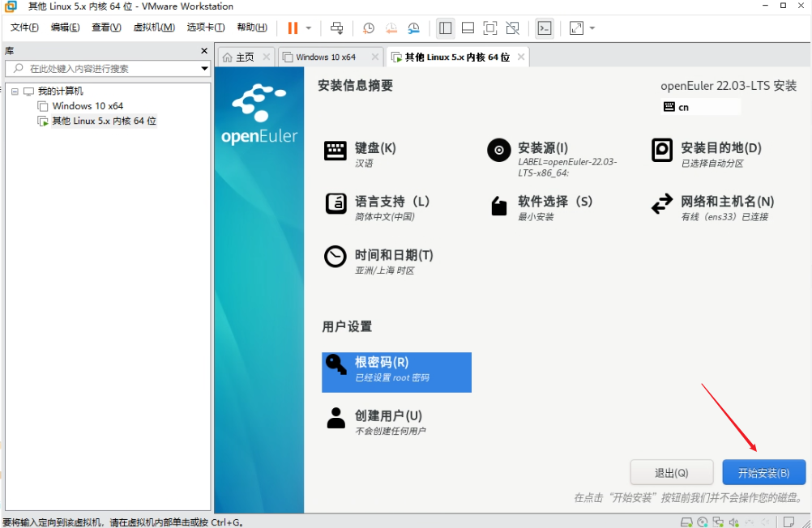The width and height of the screenshot is (812, 528).
Task: Click the 退出(Q) button
Action: pyautogui.click(x=672, y=473)
